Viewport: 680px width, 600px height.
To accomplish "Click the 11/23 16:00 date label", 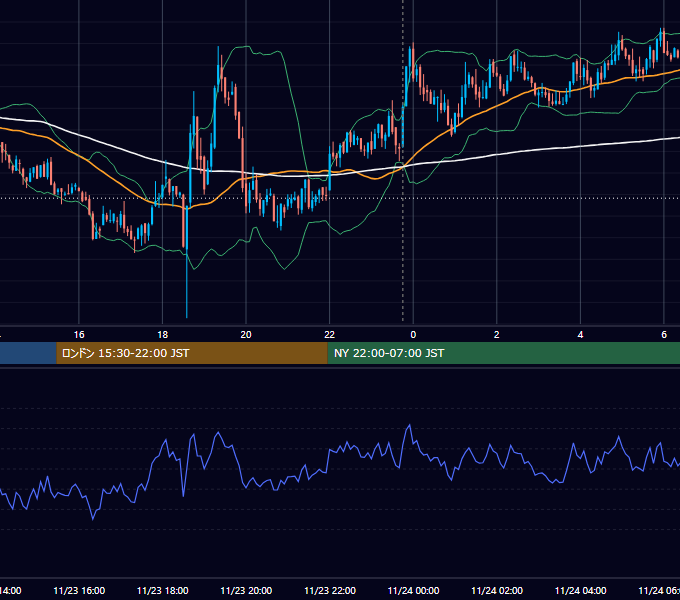I will click(79, 590).
